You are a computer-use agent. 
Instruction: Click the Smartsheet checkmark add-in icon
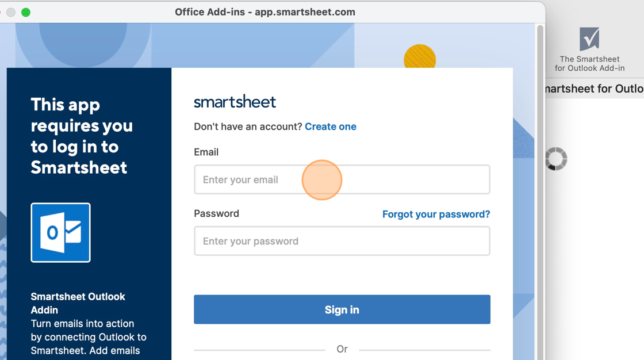pos(589,39)
